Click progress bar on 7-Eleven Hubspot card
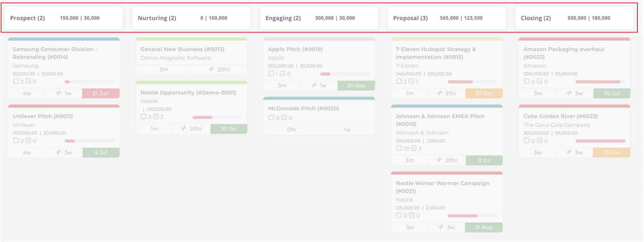This screenshot has height=242, width=644. 473,82
